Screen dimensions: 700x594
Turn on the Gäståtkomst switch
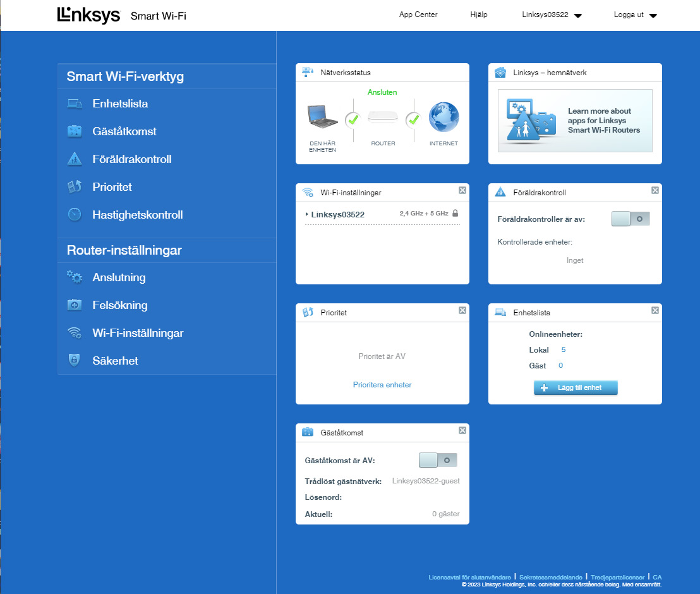point(438,460)
